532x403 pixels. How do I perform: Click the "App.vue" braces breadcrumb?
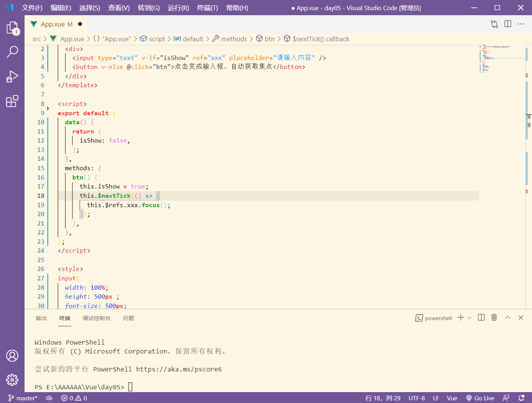[112, 39]
